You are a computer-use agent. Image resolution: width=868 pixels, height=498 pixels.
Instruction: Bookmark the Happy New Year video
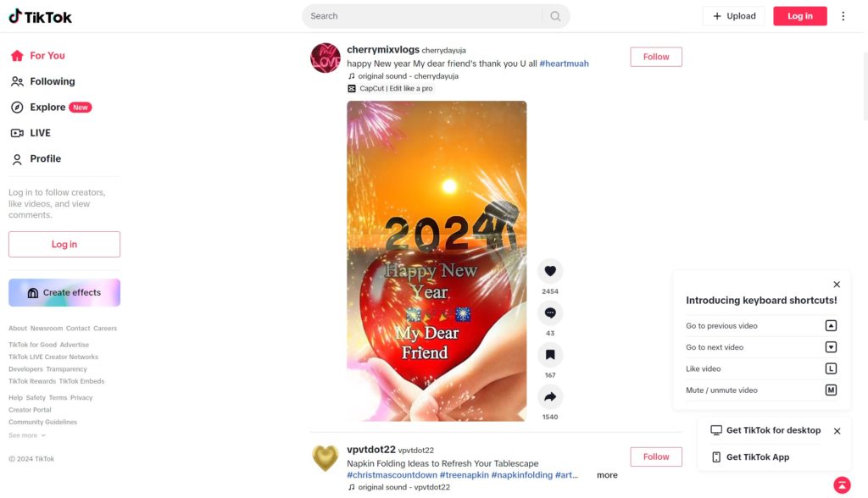[x=549, y=355]
